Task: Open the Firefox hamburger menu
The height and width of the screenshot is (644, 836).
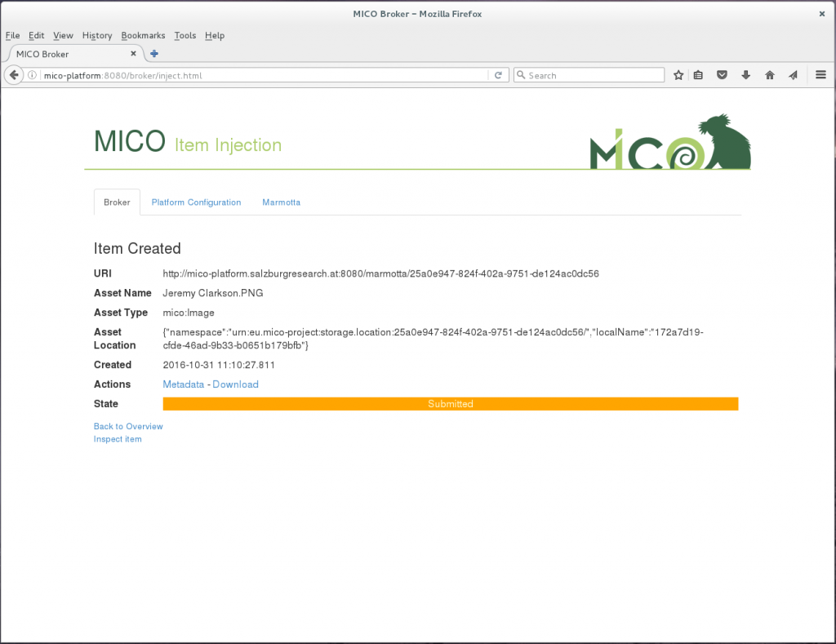Action: click(820, 74)
